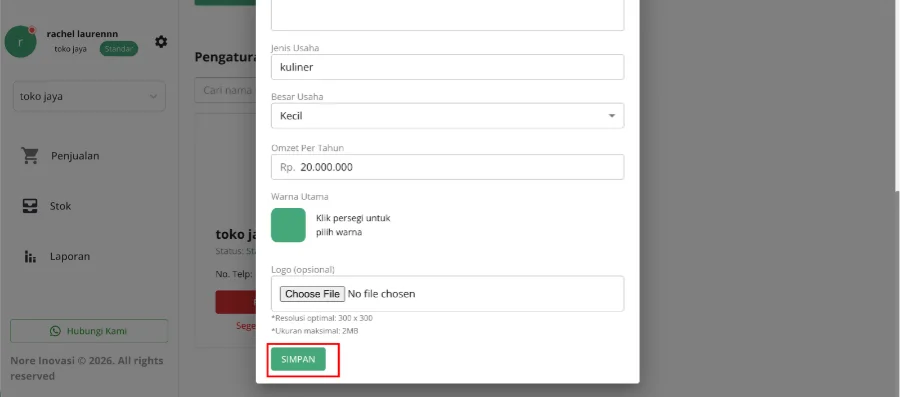The height and width of the screenshot is (397, 901).
Task: Expand the Besar Usaha dropdown arrow
Action: point(612,116)
